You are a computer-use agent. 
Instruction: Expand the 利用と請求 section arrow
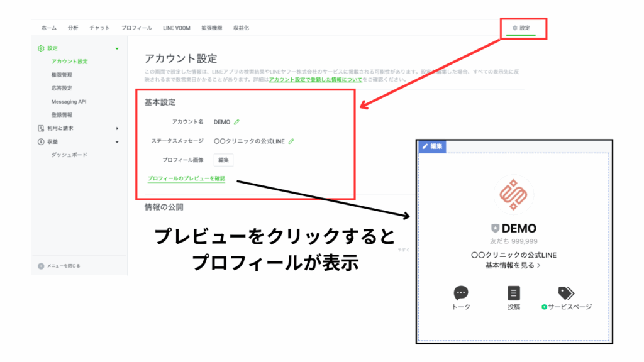coord(117,128)
